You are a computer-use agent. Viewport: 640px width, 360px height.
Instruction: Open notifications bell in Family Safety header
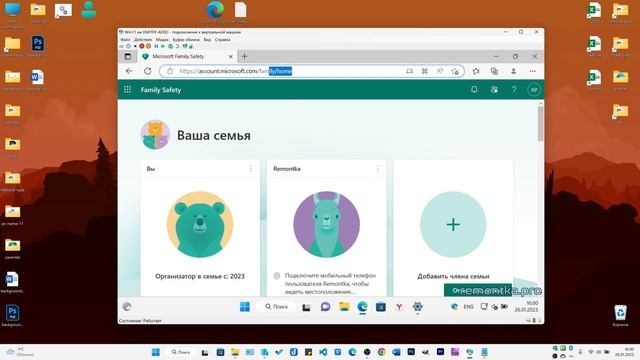click(x=474, y=89)
